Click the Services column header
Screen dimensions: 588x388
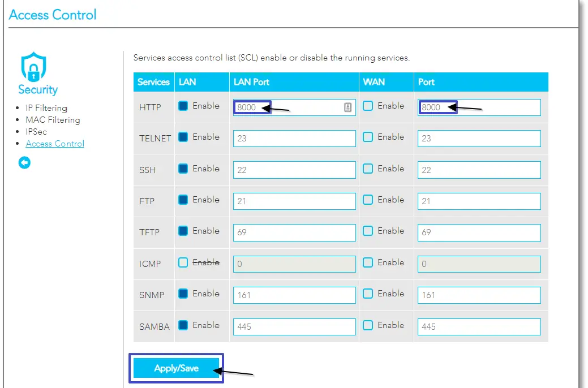pyautogui.click(x=153, y=82)
